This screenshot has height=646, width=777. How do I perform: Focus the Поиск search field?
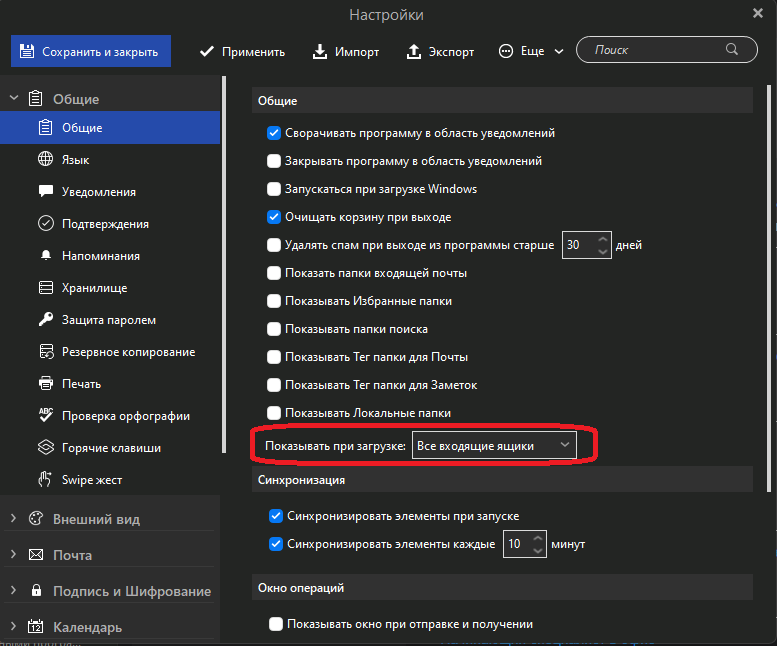coord(666,50)
